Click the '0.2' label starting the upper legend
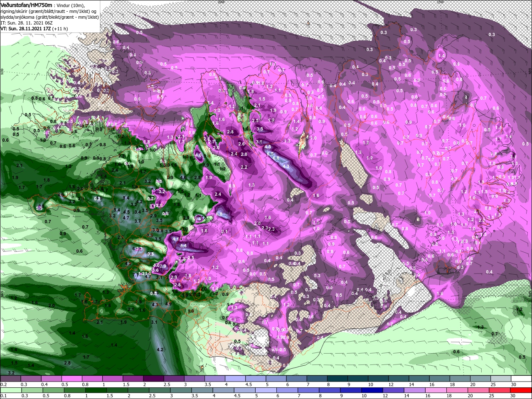 3,384
